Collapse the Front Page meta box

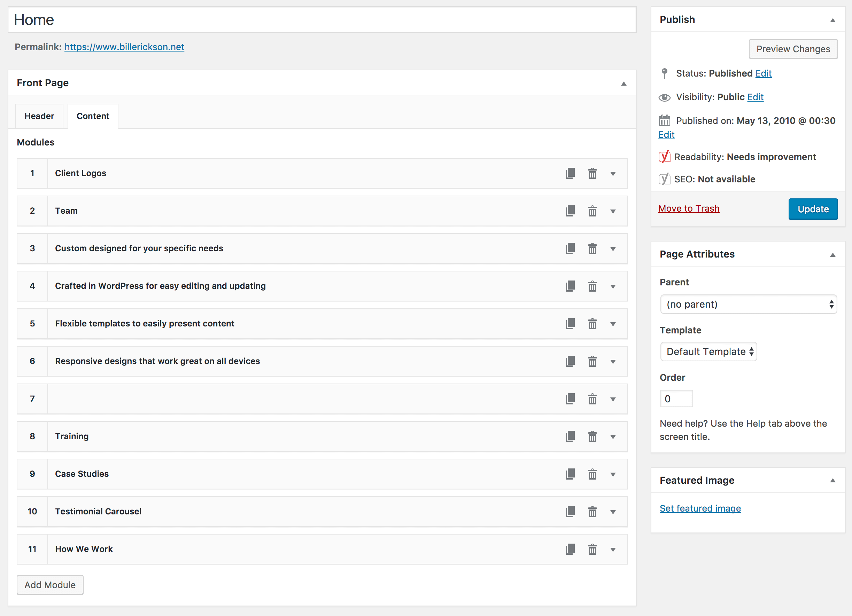623,83
